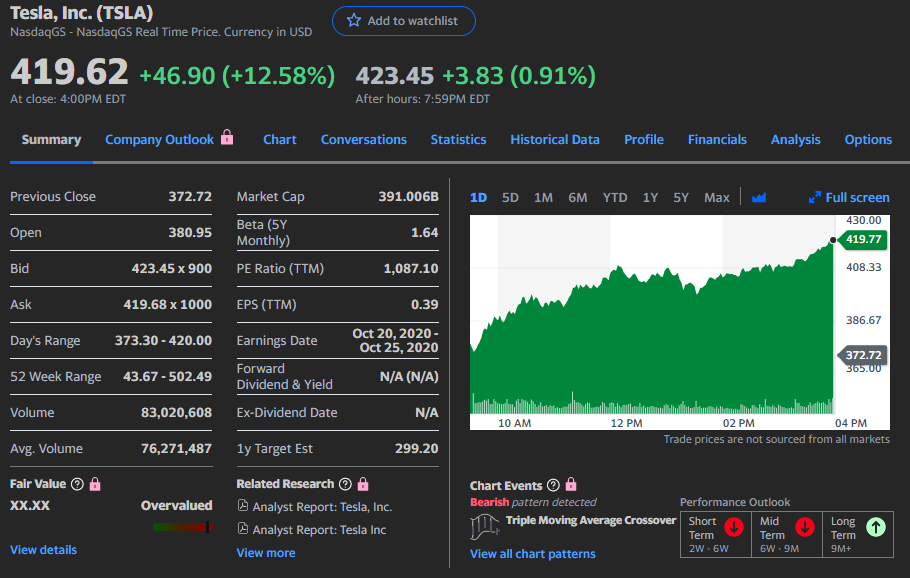Click PDF icon for Analyst Report: Tesla Inc

[243, 529]
